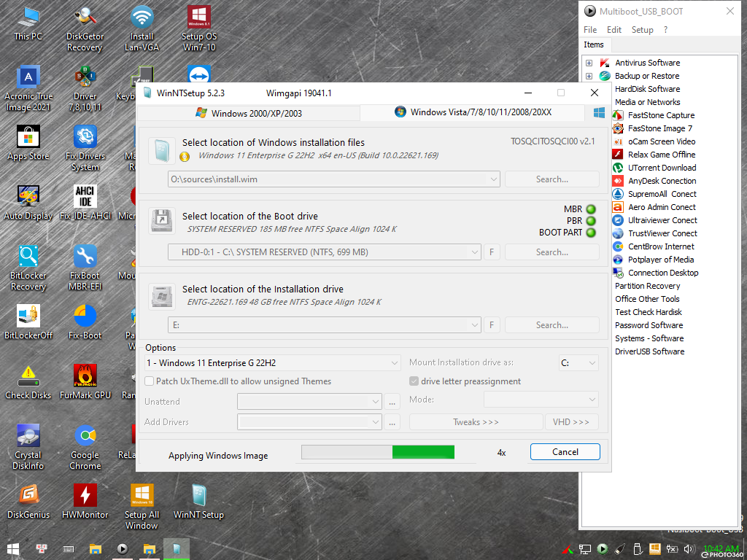Open Check Disks desktop icon
The image size is (747, 560).
tap(28, 382)
